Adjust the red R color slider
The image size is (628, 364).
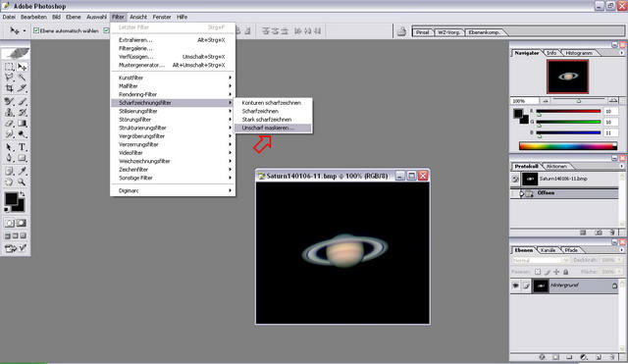pos(568,112)
